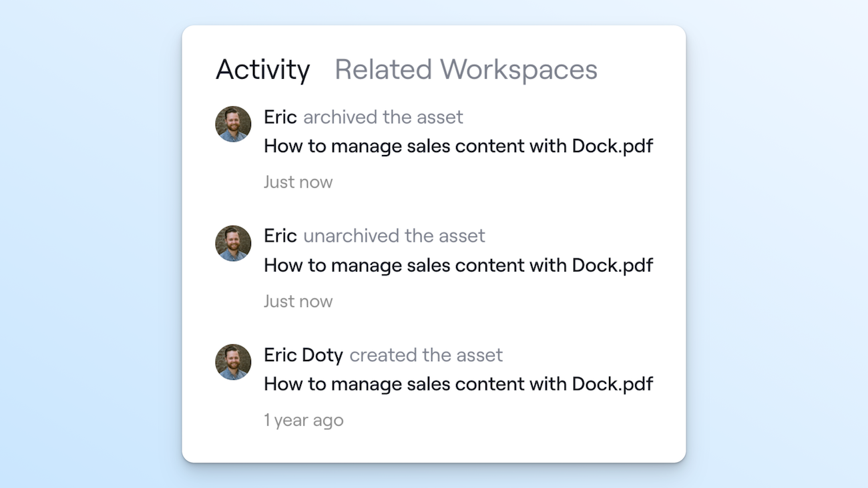Open the Dock.pdf file from the unarchived entry
868x488 pixels.
point(458,265)
